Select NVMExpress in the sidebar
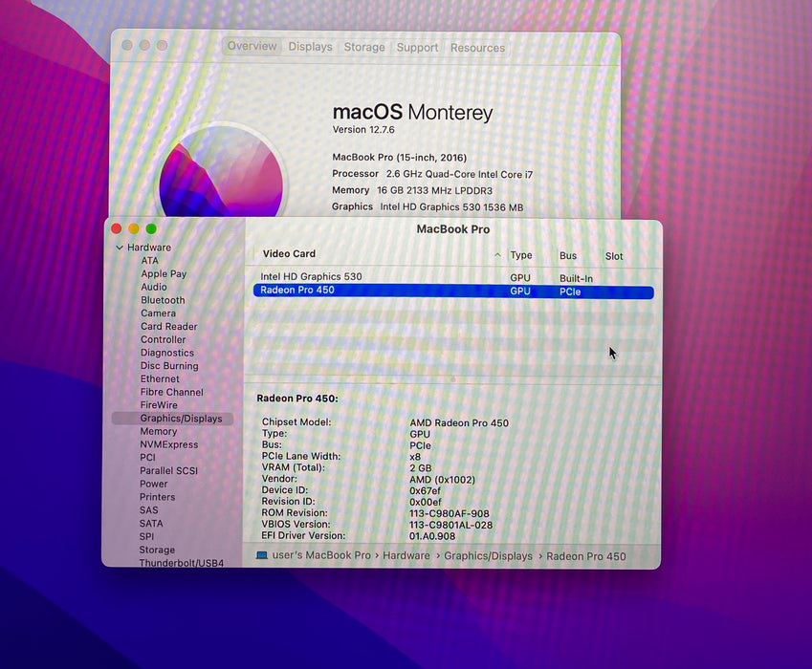 (169, 444)
